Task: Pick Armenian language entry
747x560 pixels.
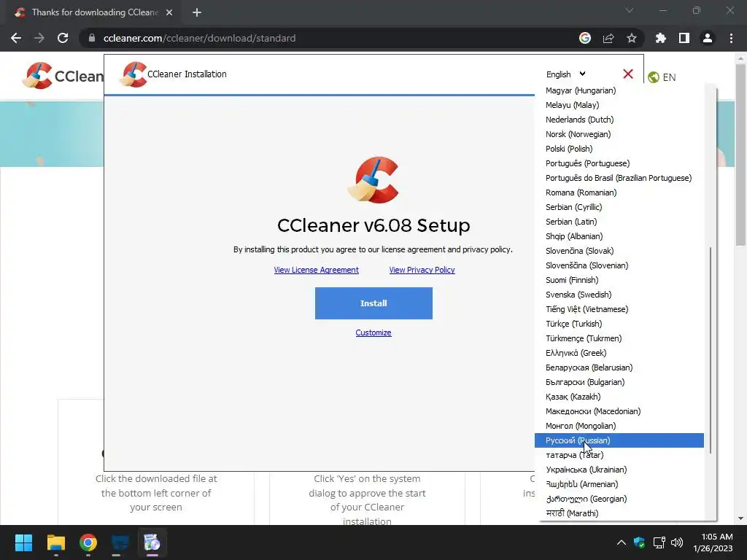Action: [x=619, y=484]
